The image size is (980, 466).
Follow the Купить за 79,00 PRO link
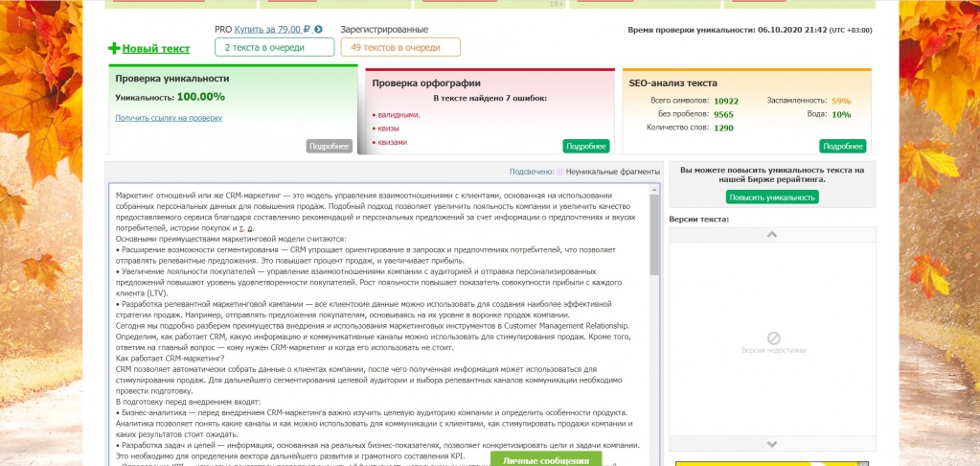(x=273, y=30)
